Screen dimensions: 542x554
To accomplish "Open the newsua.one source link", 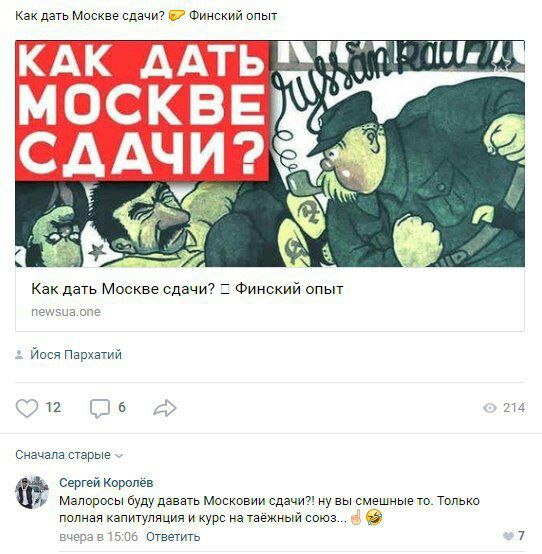I will point(66,312).
